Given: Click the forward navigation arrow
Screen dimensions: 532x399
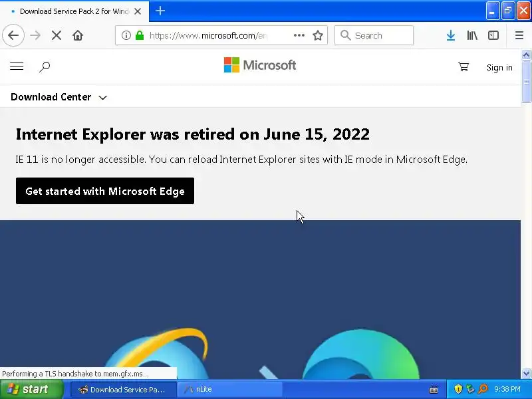Looking at the screenshot, I should (35, 35).
